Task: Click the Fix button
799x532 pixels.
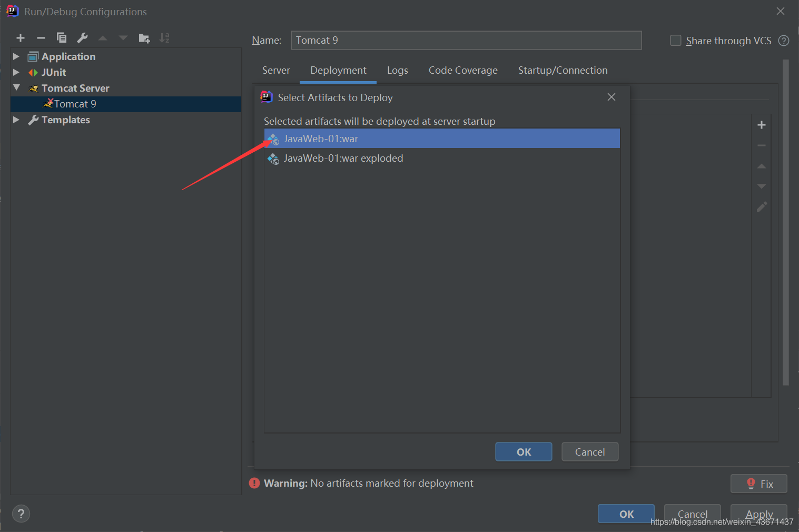Action: (759, 484)
